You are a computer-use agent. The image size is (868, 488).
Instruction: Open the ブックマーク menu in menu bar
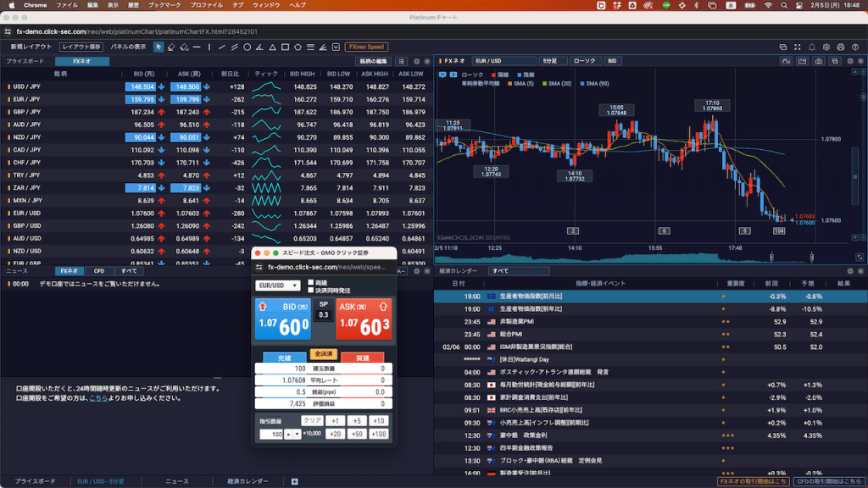(164, 5)
